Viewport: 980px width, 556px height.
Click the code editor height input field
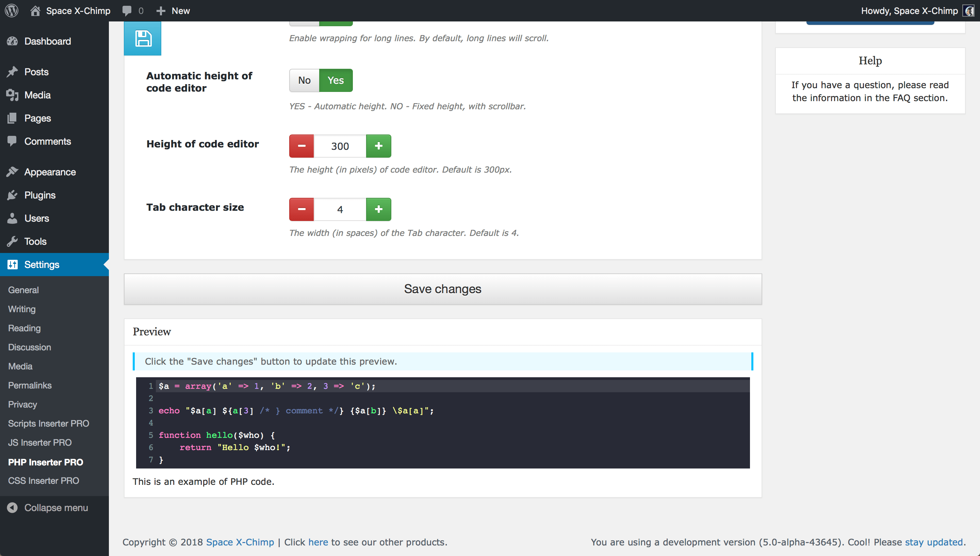tap(340, 146)
